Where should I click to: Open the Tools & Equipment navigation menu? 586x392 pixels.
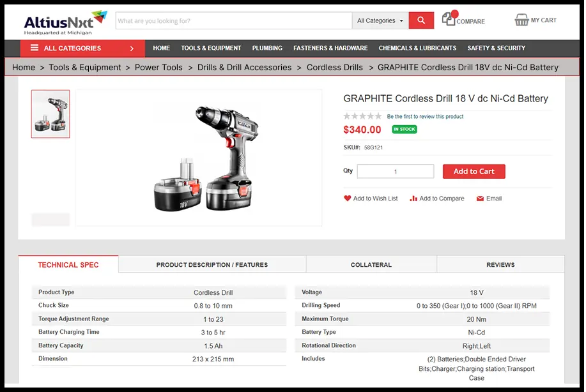click(211, 48)
